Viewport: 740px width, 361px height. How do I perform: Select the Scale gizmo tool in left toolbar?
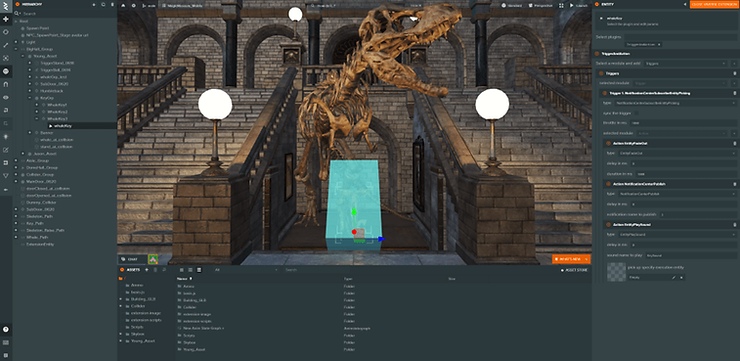click(x=6, y=45)
